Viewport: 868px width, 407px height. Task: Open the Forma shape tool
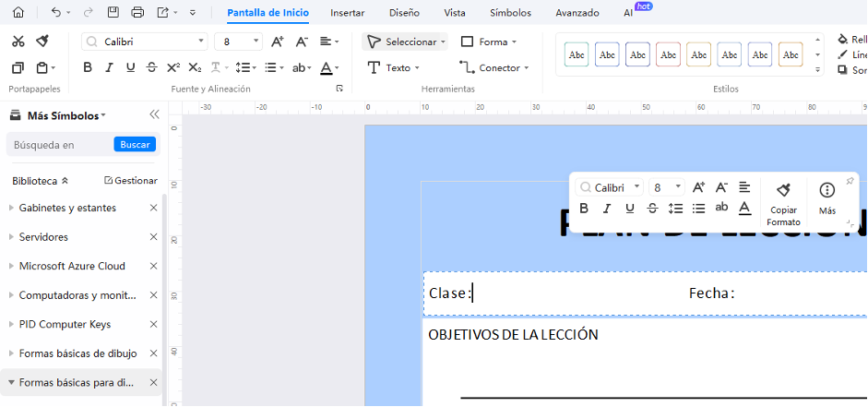point(489,42)
